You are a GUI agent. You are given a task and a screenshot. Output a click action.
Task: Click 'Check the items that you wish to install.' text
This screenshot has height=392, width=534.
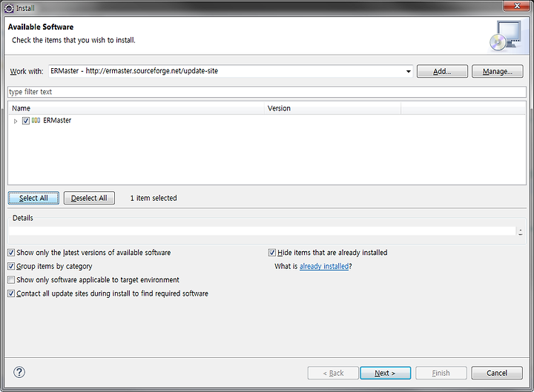pyautogui.click(x=73, y=40)
